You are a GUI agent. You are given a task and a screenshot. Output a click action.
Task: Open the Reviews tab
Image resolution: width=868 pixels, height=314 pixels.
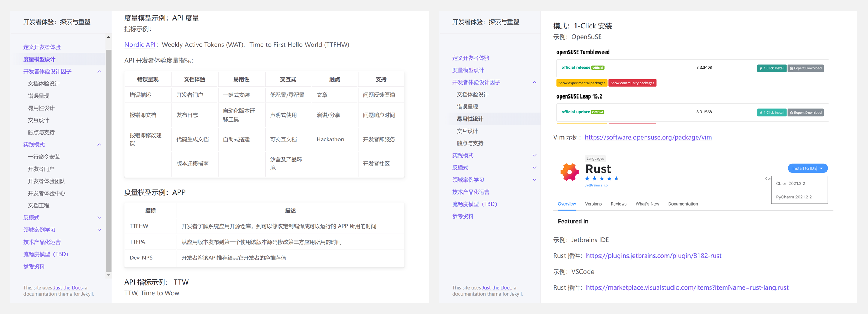pyautogui.click(x=618, y=204)
